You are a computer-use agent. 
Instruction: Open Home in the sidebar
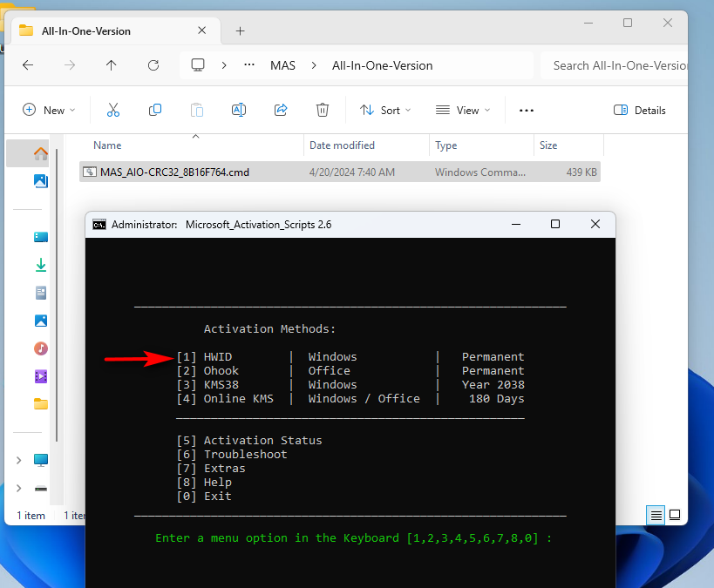40,154
